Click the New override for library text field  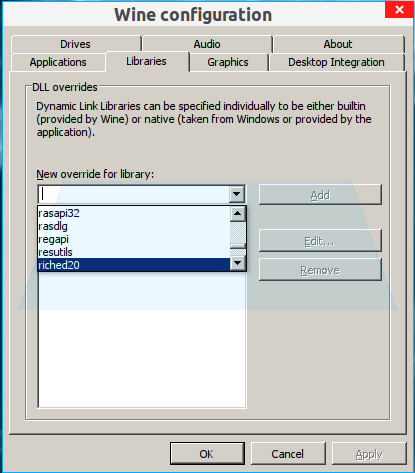(x=134, y=194)
